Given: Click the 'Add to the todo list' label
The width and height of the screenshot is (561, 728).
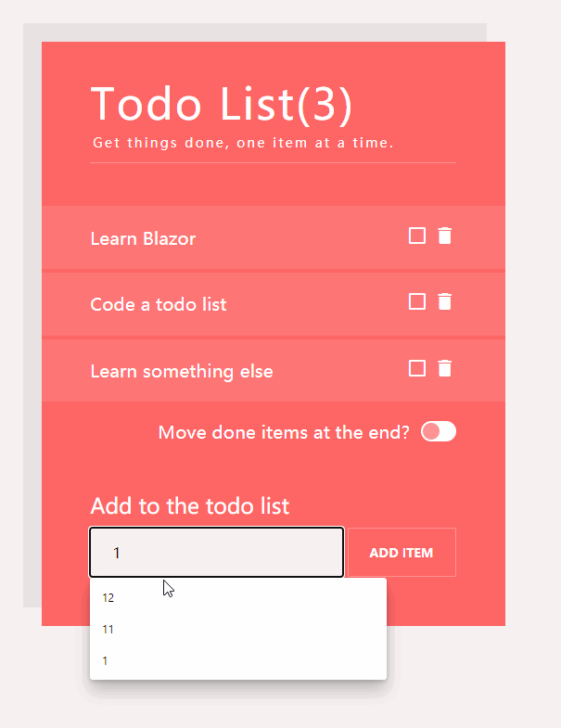Looking at the screenshot, I should tap(189, 505).
